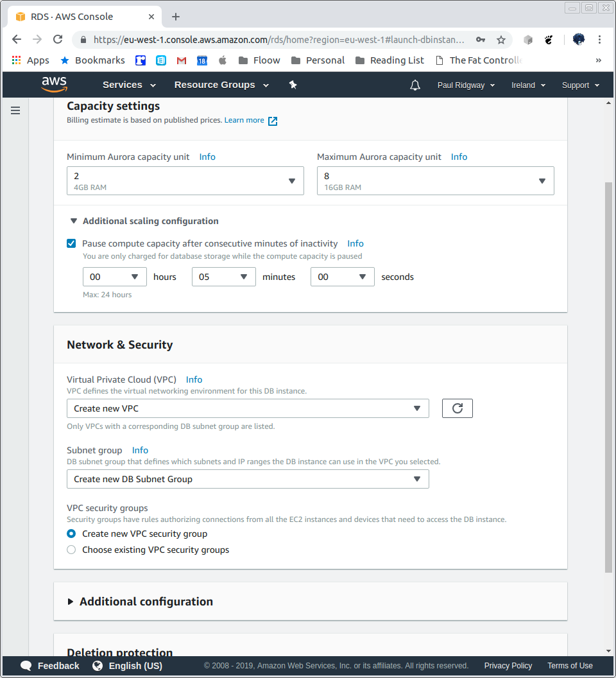
Task: Click the AWS logo in the navigation bar
Action: (x=55, y=84)
